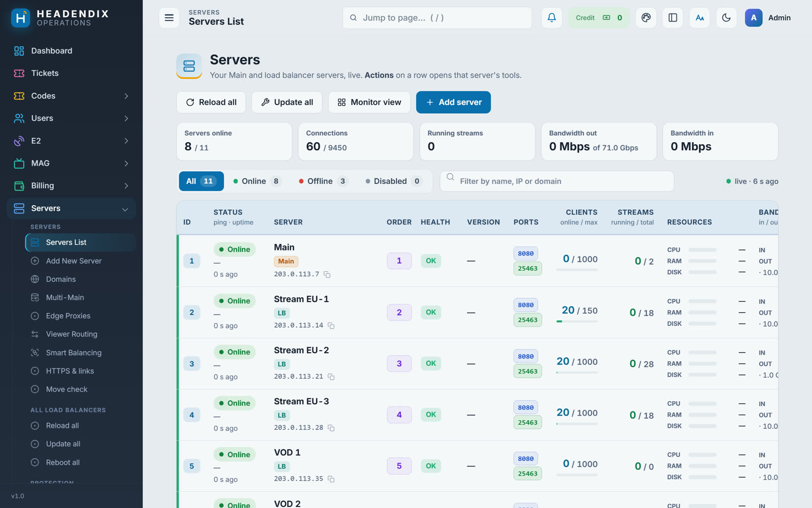Filter to Disabled servers
Screen dimensions: 812x508
pyautogui.click(x=394, y=181)
